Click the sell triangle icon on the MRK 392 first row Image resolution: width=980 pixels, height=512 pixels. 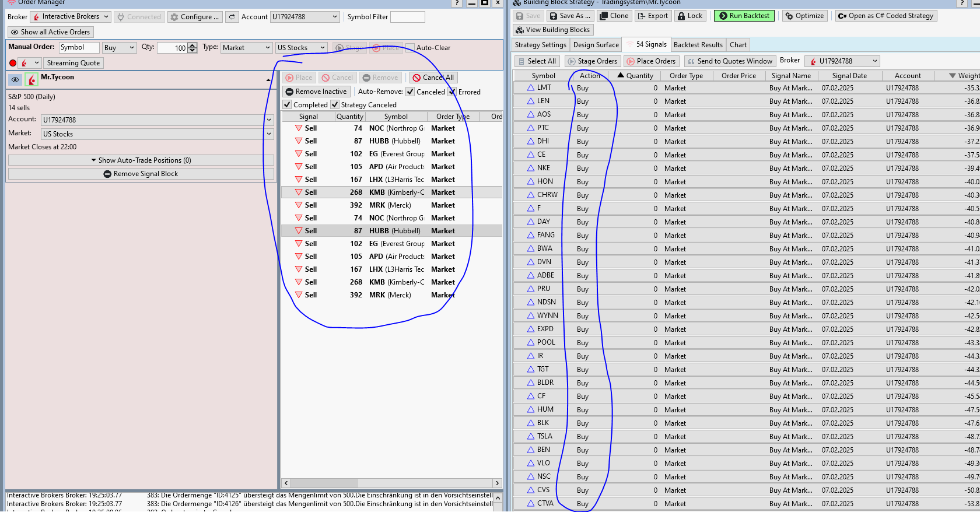[x=299, y=205]
